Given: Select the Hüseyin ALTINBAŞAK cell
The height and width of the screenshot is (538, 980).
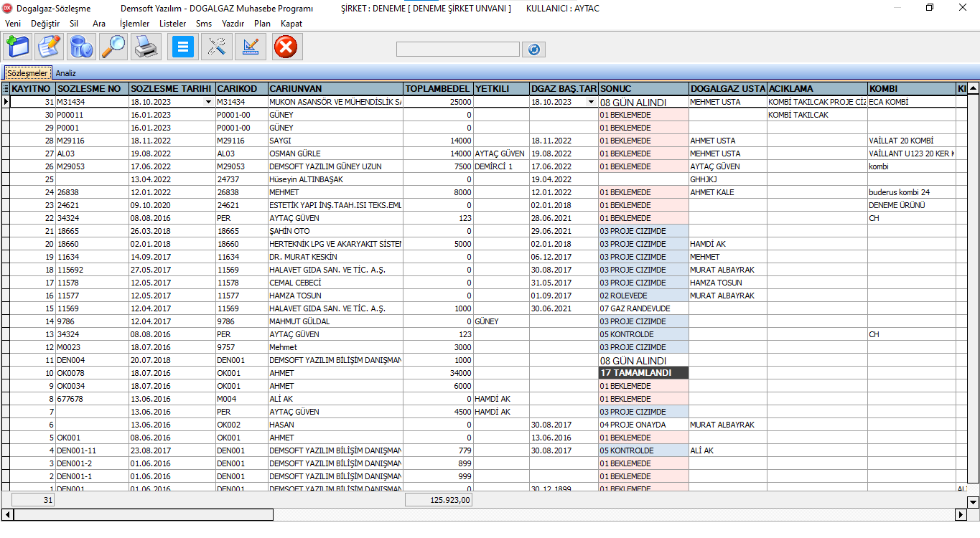Looking at the screenshot, I should [335, 179].
